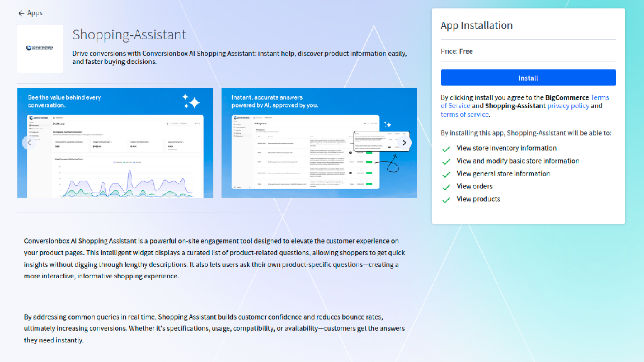This screenshot has height=362, width=644.
Task: Click the Shopping-Assistant title heading
Action: pyautogui.click(x=129, y=35)
